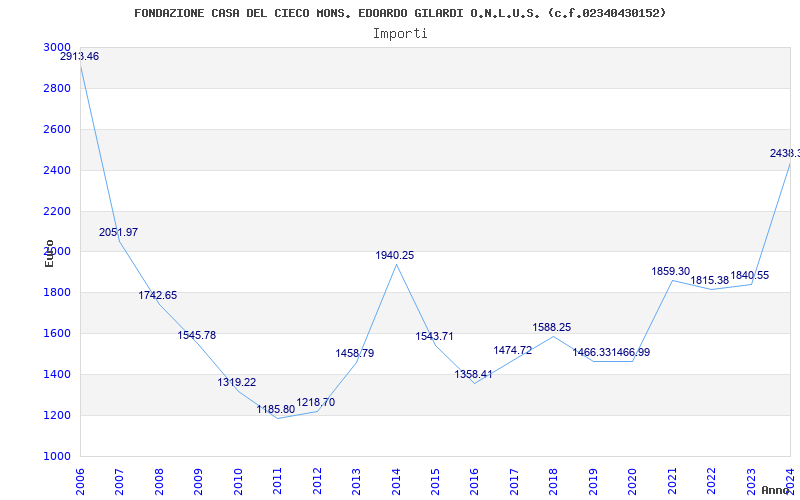
Task: Click the Importi chart subtitle
Action: click(x=400, y=34)
